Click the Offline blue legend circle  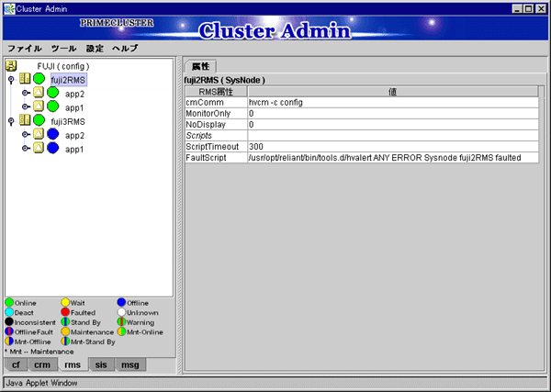point(121,302)
